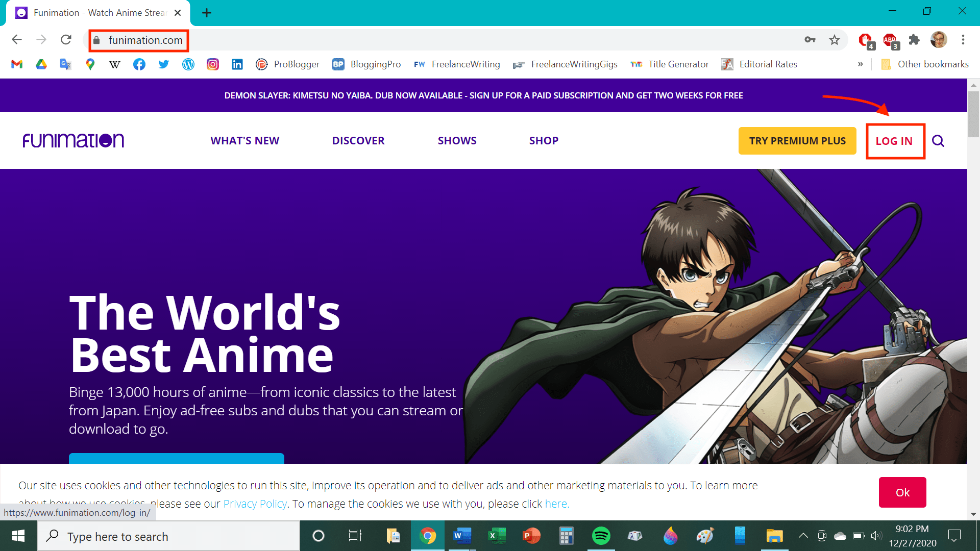This screenshot has height=551, width=980.
Task: Open Instagram bookmark icon
Action: pos(213,64)
